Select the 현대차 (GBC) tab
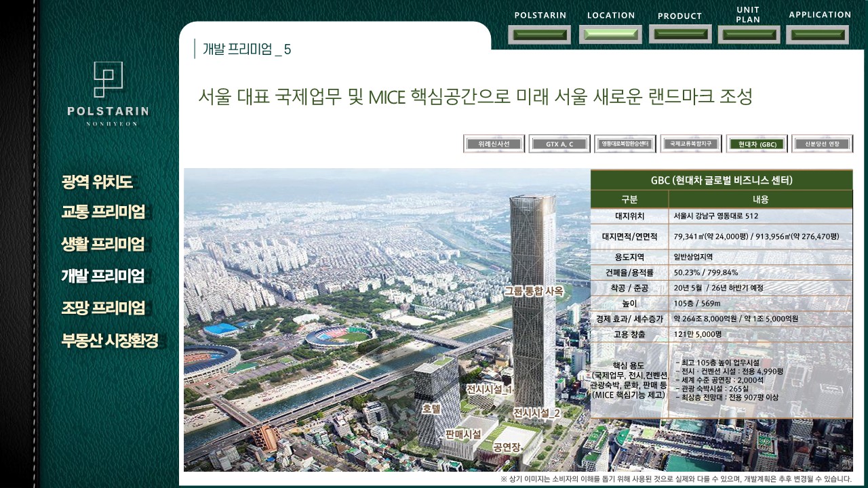The height and width of the screenshot is (488, 868). coord(757,144)
